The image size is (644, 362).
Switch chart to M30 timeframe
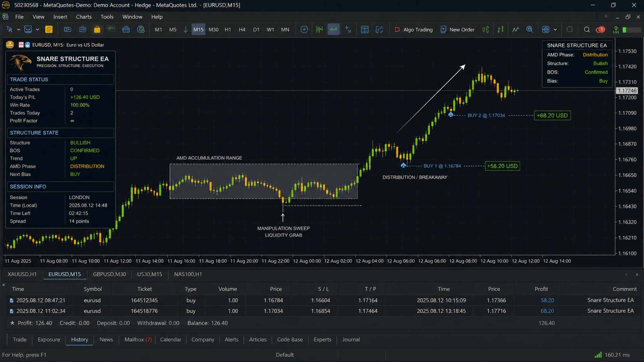coord(213,30)
